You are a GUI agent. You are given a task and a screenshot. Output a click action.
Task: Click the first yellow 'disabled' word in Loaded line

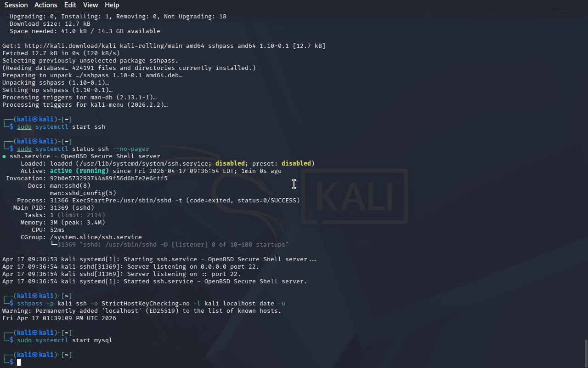coord(230,164)
